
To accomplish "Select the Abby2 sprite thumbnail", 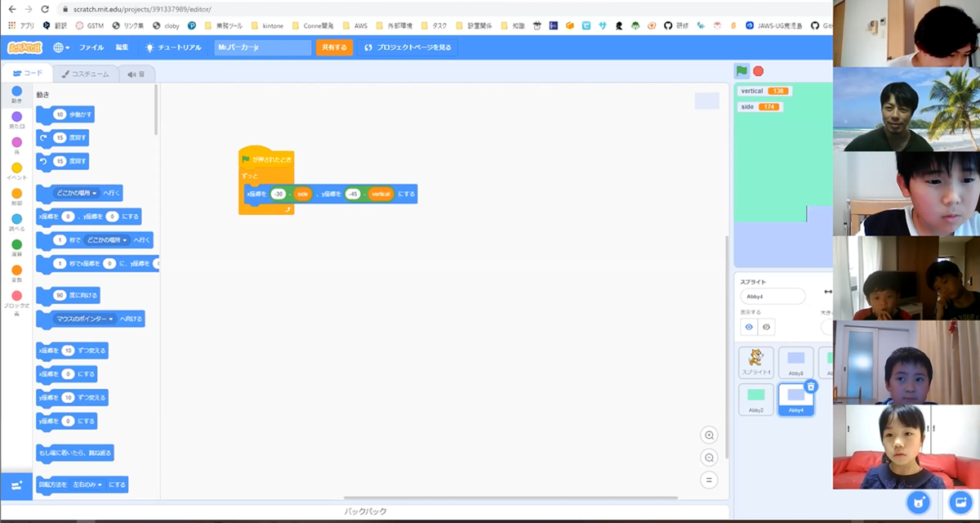I will pos(756,400).
